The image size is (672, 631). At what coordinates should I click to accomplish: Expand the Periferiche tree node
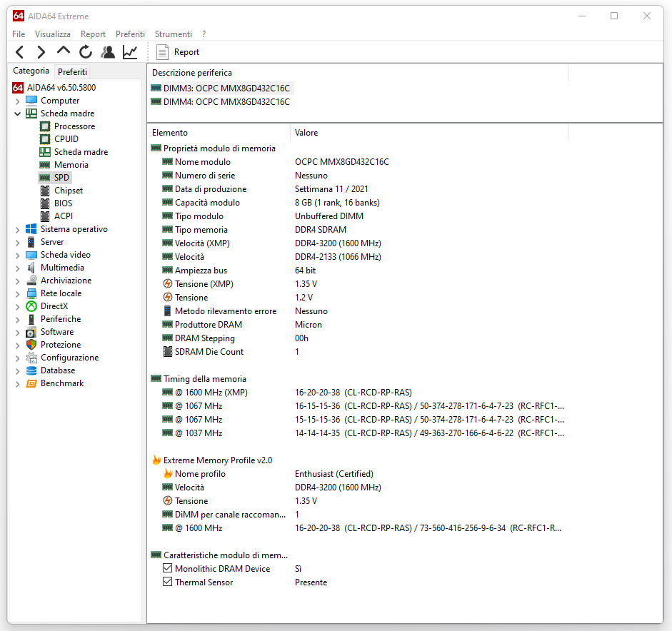(18, 320)
